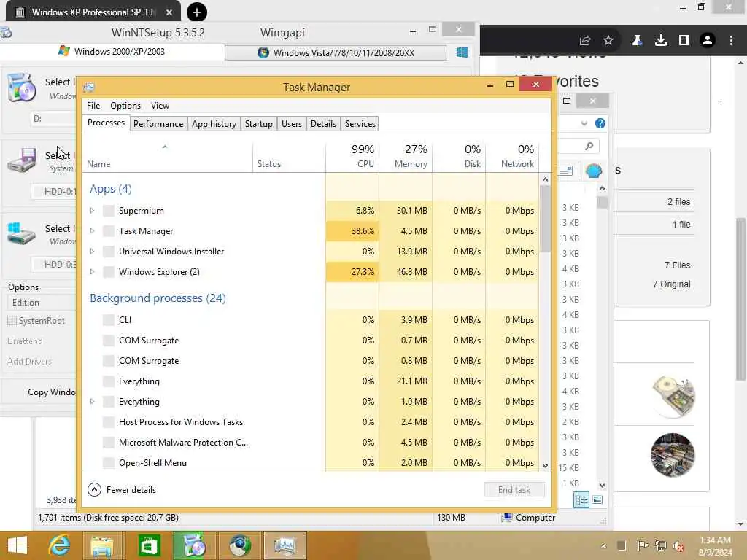Click the Action Center flag tray icon
This screenshot has width=747, height=560.
tap(642, 545)
